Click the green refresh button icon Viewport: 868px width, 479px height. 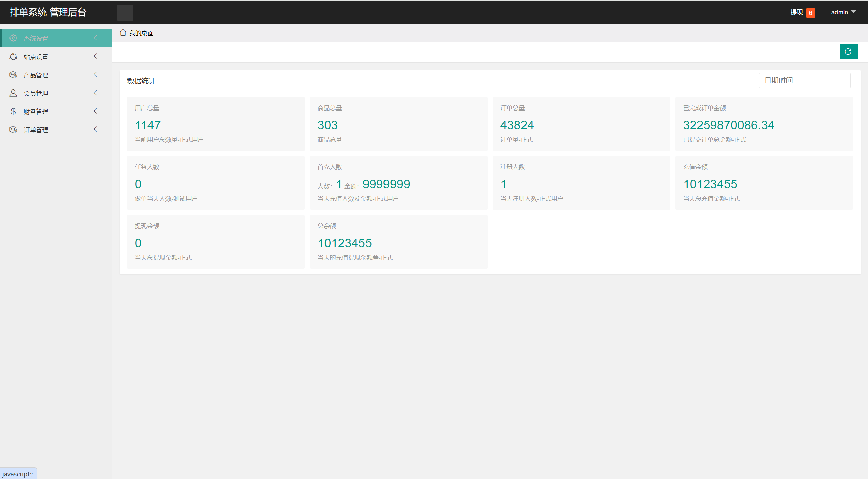point(848,52)
